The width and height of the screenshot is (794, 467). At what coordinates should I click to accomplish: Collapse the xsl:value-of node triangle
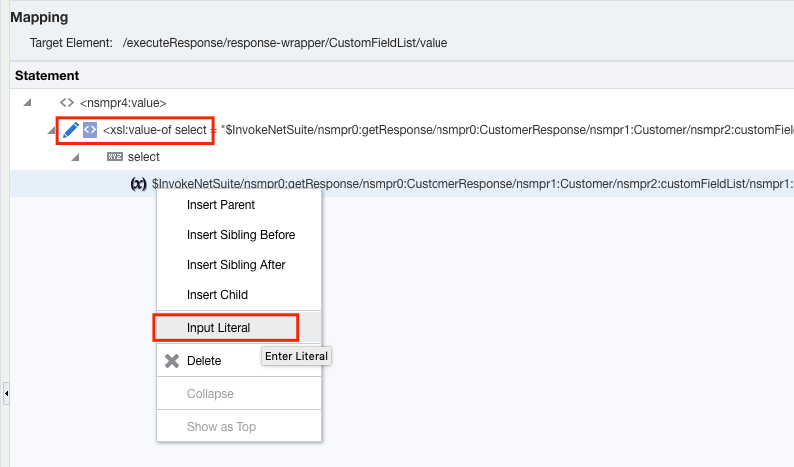pyautogui.click(x=51, y=130)
